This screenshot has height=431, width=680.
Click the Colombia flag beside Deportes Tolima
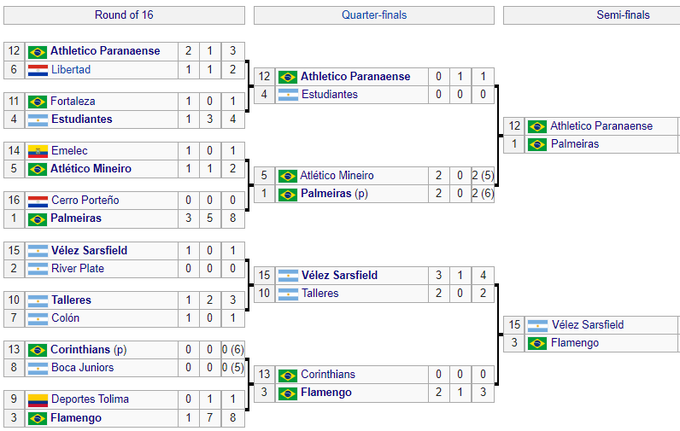(38, 399)
